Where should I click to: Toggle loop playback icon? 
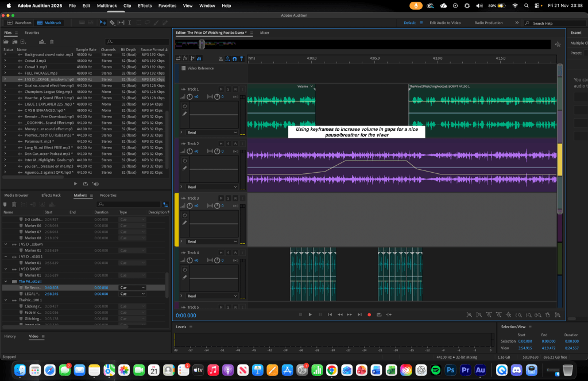(x=379, y=314)
